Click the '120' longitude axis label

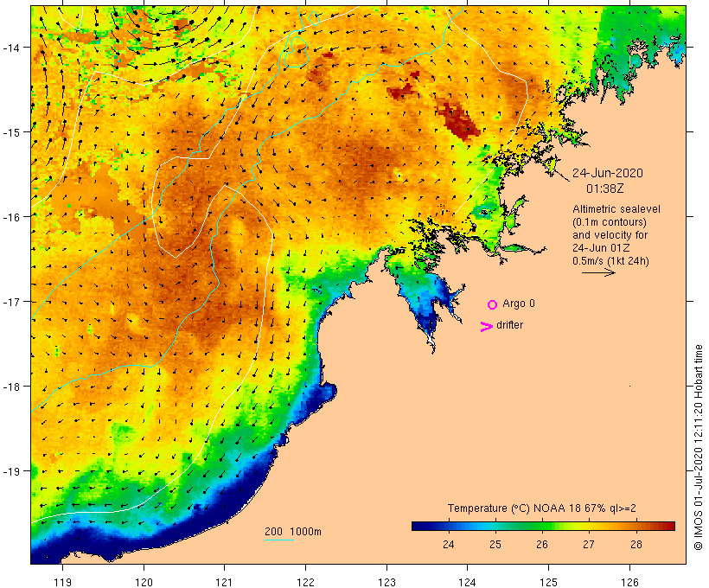coord(144,582)
